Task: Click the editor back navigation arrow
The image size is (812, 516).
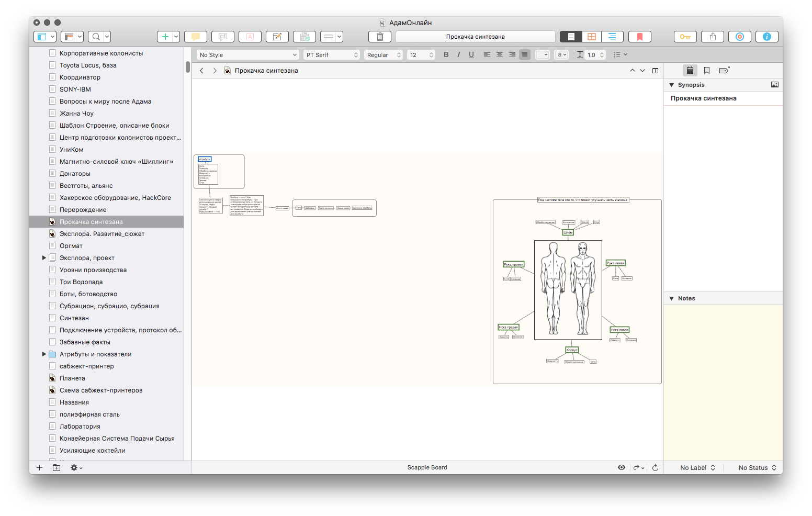Action: pos(201,71)
